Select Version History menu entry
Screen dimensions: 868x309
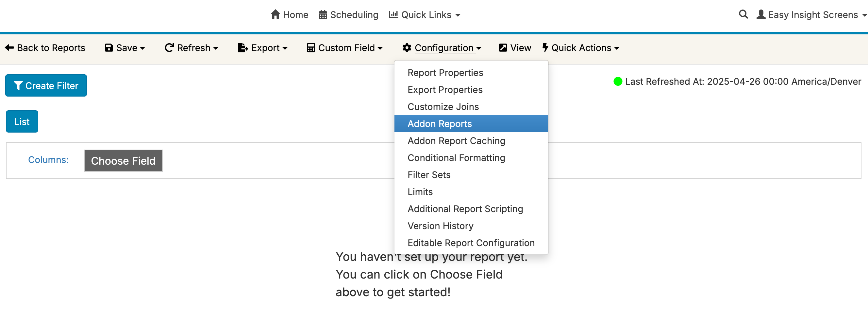[440, 226]
